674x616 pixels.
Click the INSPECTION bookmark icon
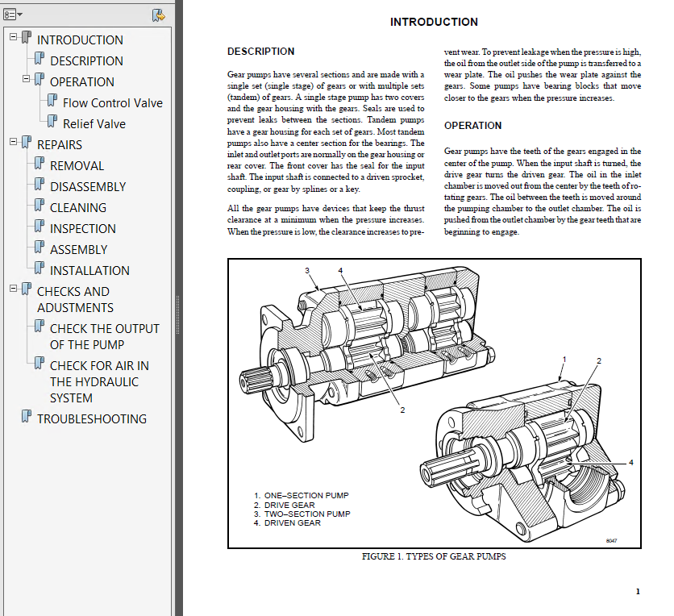[x=40, y=226]
